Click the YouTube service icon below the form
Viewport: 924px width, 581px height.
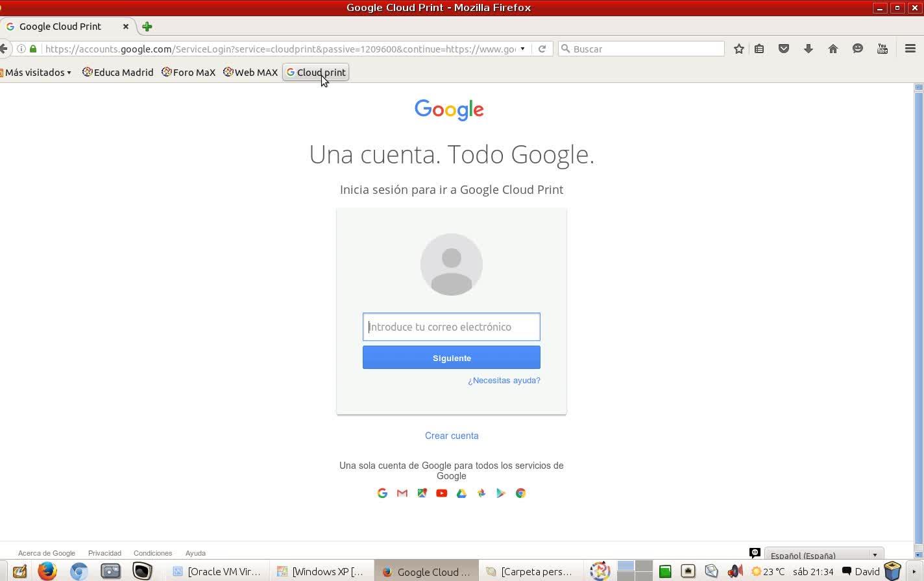tap(442, 493)
